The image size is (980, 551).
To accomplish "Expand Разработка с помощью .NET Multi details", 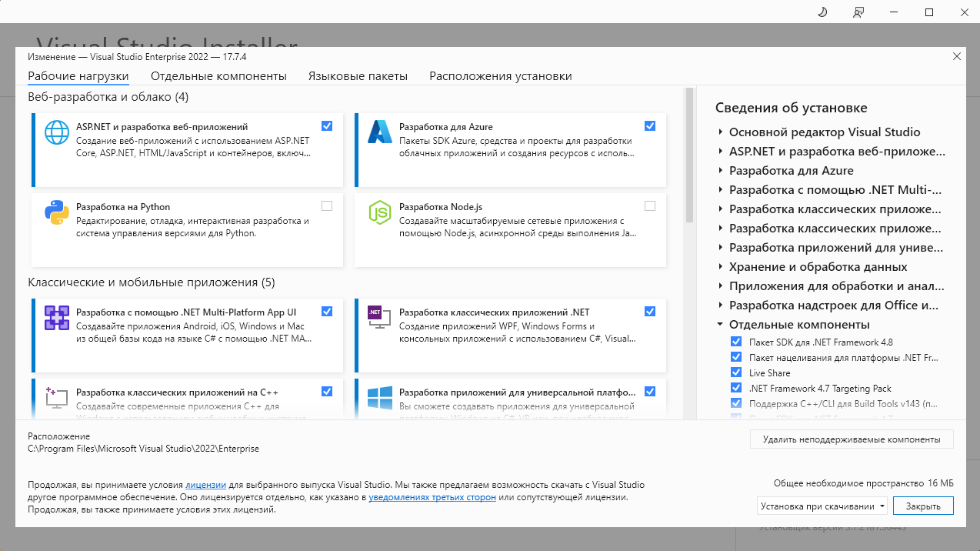I will pos(721,190).
